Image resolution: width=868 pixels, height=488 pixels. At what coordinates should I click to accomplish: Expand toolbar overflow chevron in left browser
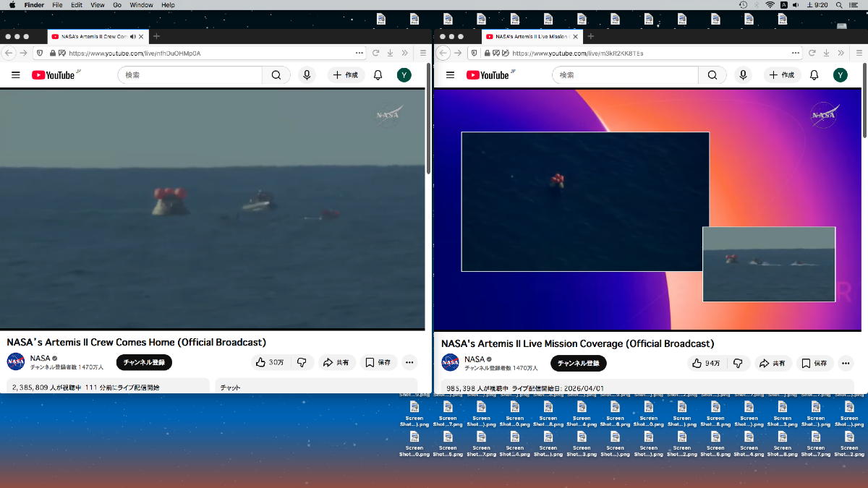pyautogui.click(x=405, y=53)
